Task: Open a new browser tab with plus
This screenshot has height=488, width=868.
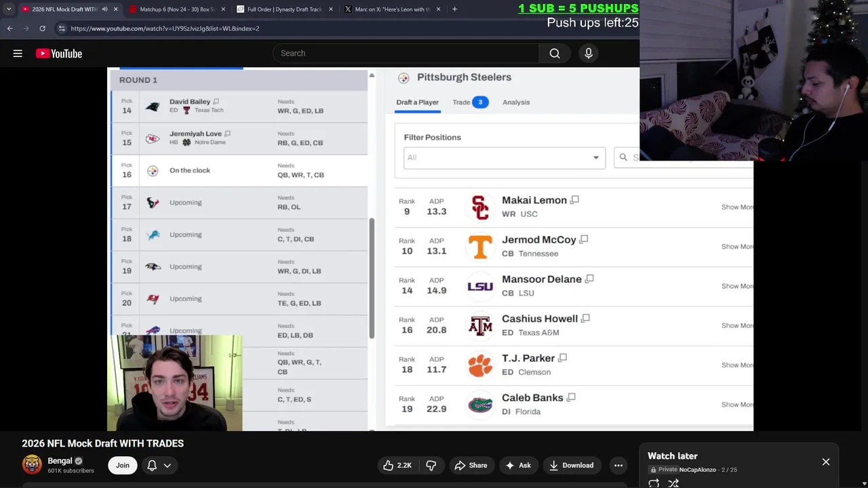Action: tap(454, 9)
